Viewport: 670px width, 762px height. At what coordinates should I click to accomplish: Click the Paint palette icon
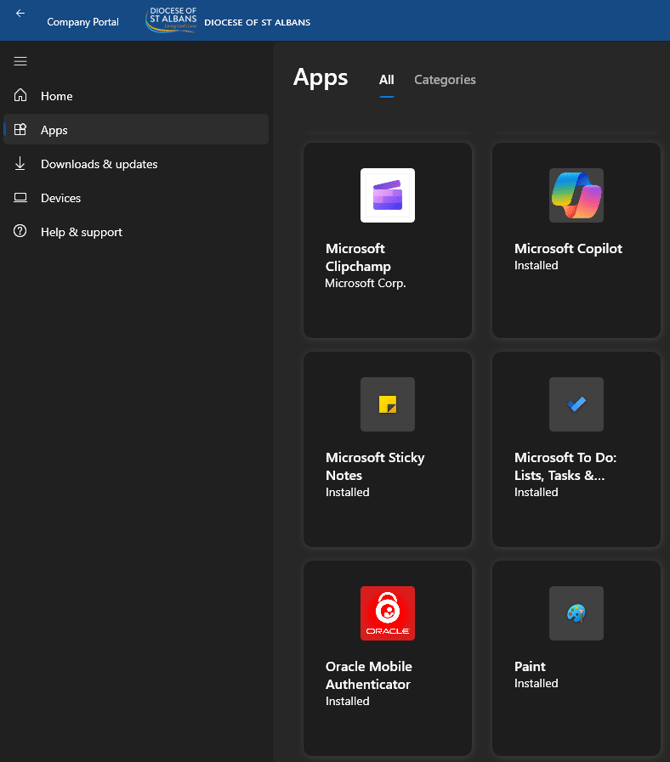(x=576, y=613)
